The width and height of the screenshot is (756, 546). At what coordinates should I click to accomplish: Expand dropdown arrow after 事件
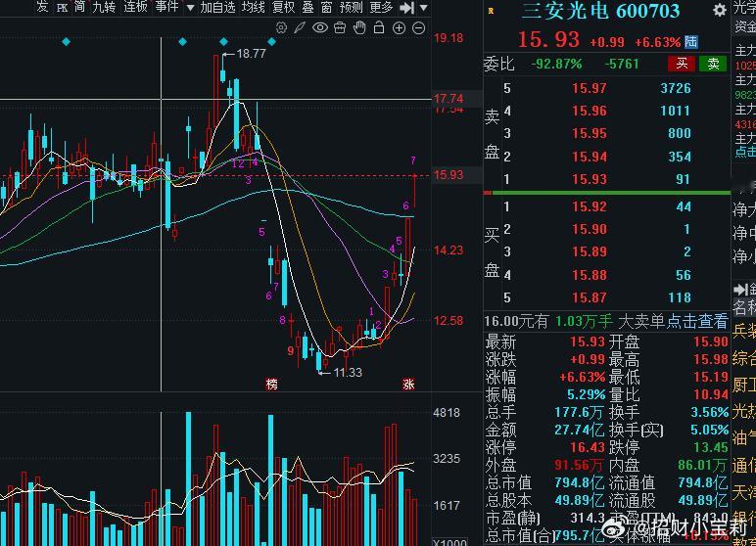[x=190, y=8]
